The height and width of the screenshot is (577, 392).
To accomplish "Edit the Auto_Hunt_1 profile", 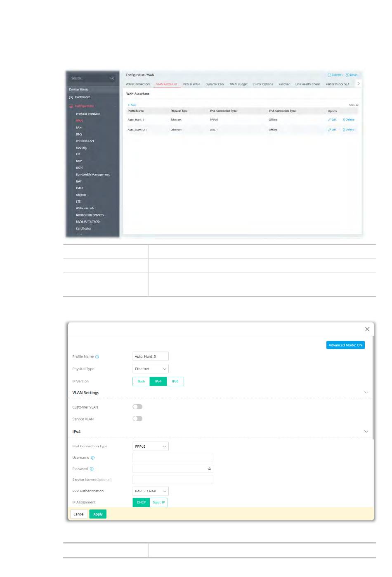I will click(332, 120).
